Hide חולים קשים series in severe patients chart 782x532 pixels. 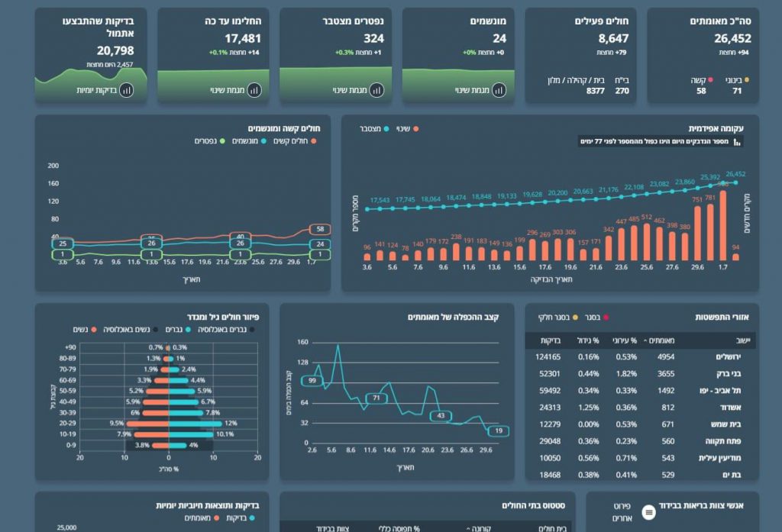(x=314, y=141)
